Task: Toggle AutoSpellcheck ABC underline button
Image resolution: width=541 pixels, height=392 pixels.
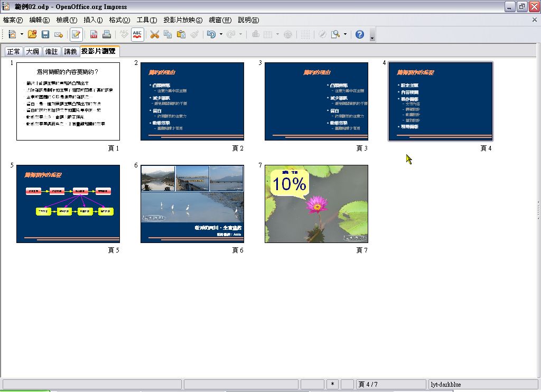Action: 137,34
